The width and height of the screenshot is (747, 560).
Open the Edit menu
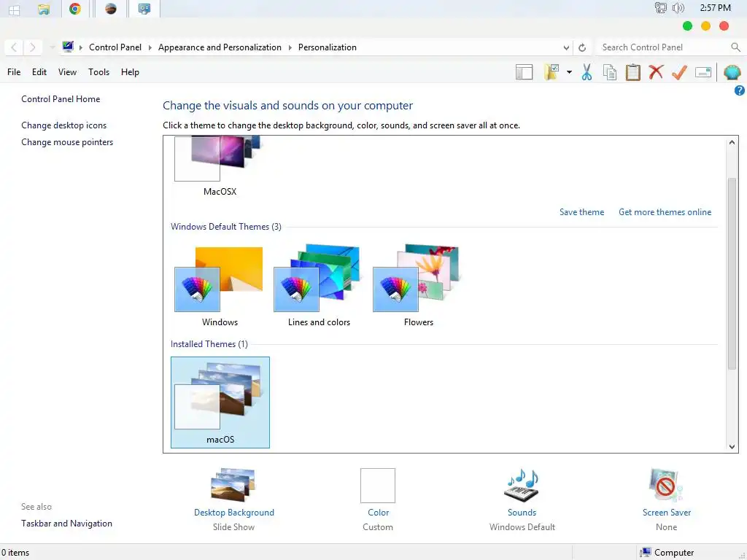click(39, 72)
